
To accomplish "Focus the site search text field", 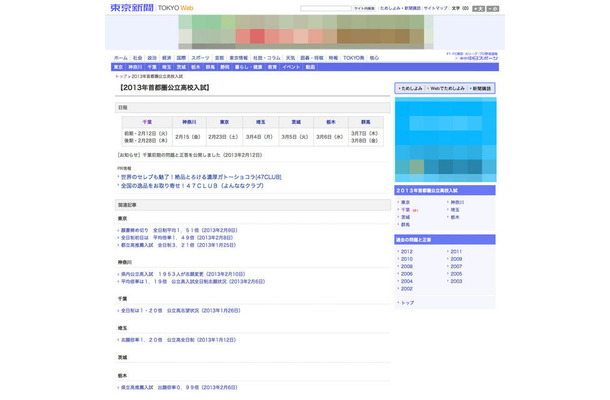I will coord(326,8).
